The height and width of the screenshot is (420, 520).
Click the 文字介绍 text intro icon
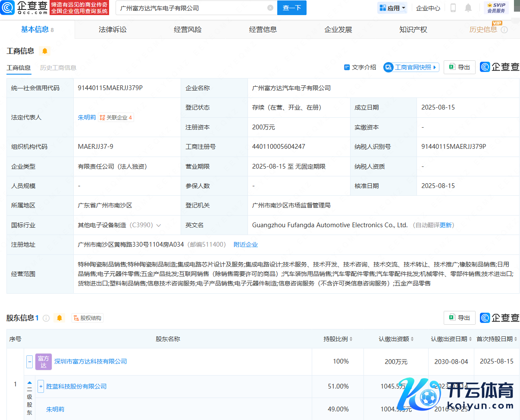pos(347,67)
